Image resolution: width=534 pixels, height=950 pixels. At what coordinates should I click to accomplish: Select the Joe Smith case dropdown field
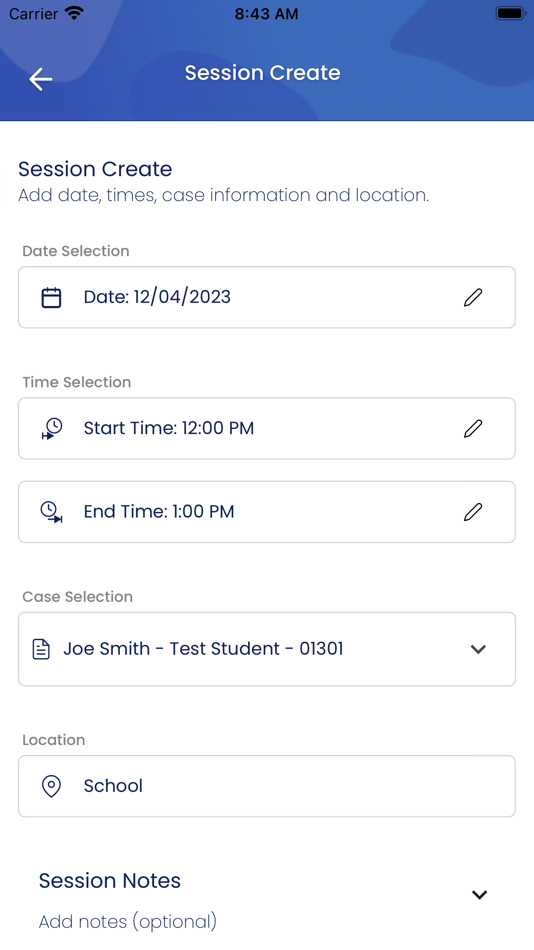tap(267, 649)
